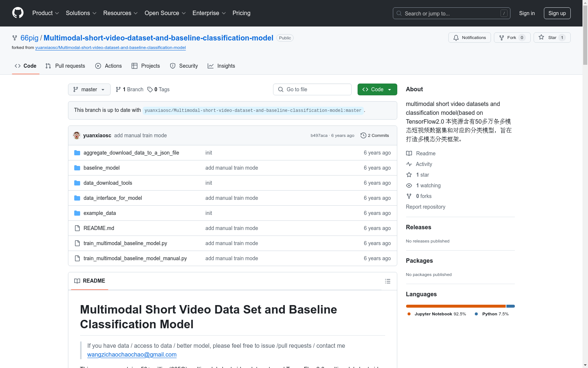Expand the Product menu in header

46,13
